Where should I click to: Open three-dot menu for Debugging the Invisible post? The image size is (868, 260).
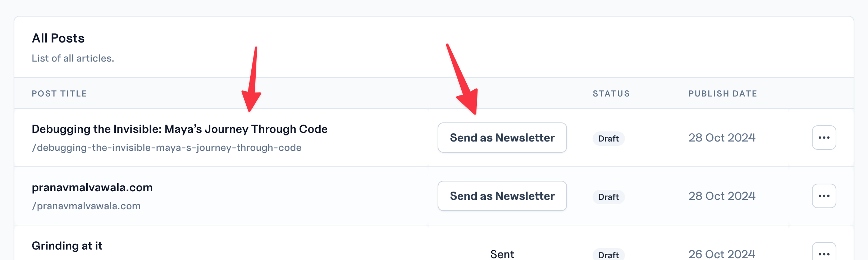pyautogui.click(x=824, y=138)
